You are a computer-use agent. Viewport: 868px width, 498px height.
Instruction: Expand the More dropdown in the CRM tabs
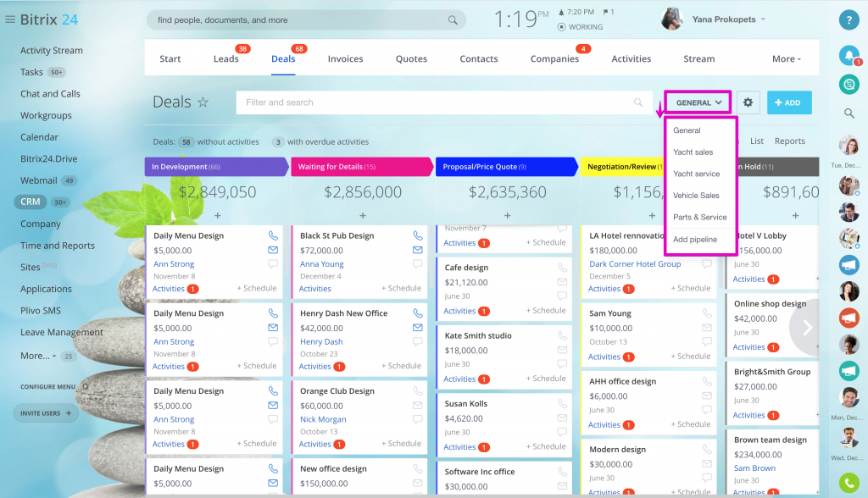click(786, 58)
